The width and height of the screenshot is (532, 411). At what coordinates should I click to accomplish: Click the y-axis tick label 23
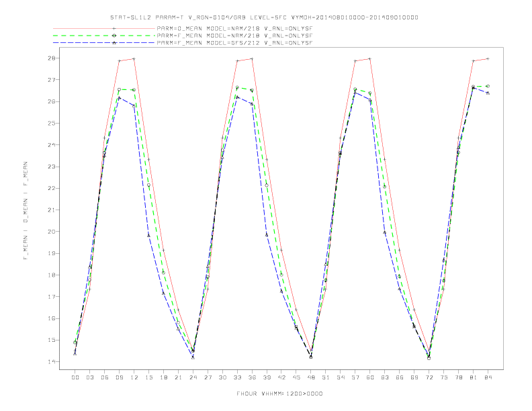pyautogui.click(x=52, y=167)
